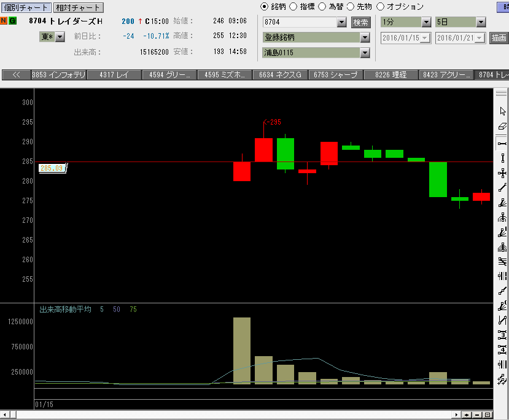Click the 出来高移動平均 legend label
Screen dimensions: 509x420
point(65,309)
